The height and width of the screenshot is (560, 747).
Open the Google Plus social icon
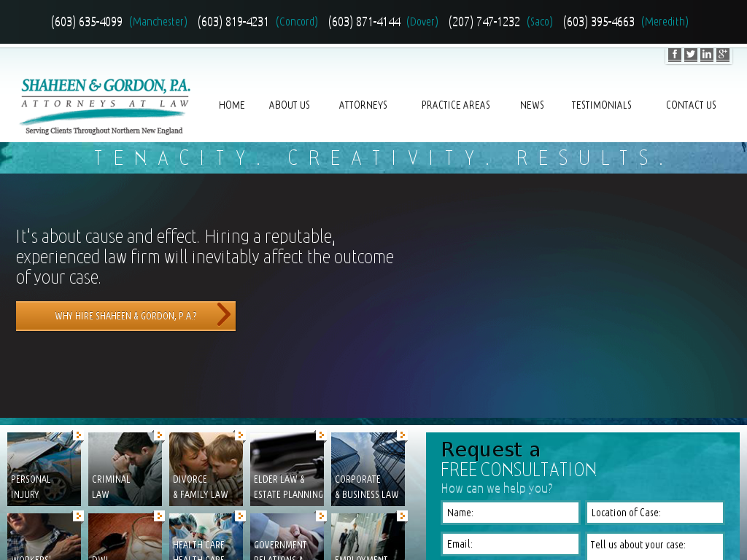tap(723, 55)
